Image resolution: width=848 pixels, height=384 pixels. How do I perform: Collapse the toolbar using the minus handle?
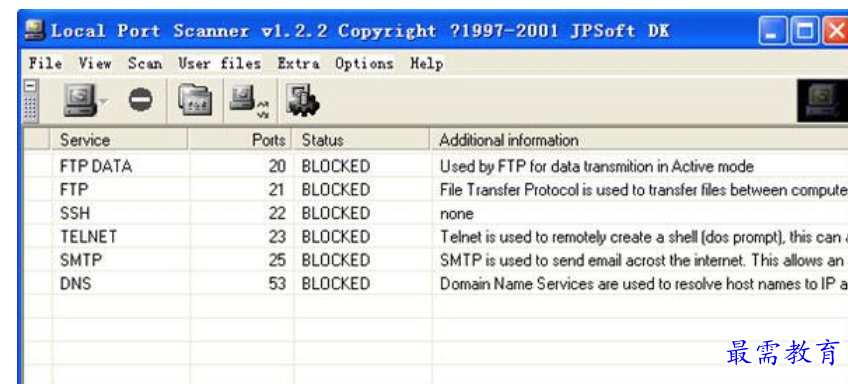pos(30,86)
